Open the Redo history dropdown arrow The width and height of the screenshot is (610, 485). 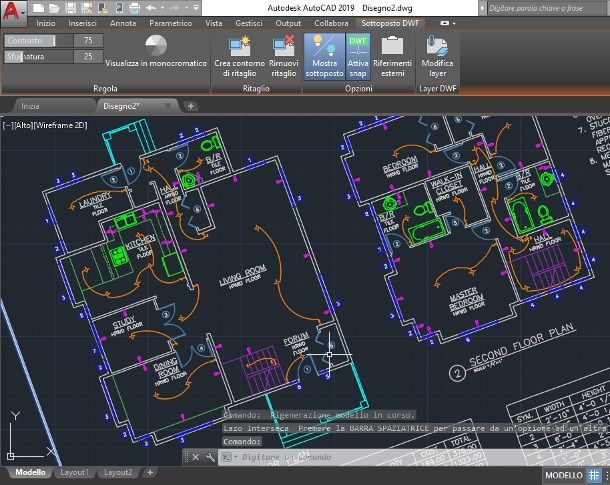click(x=186, y=8)
